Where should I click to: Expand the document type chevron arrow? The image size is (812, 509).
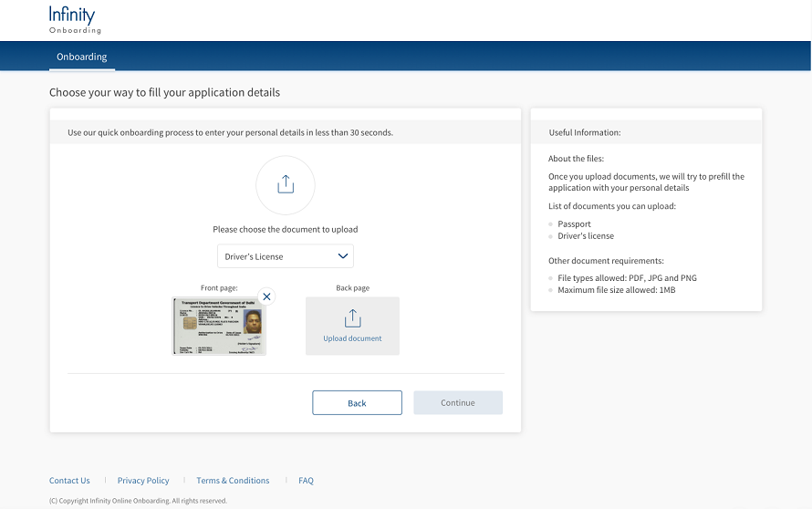pyautogui.click(x=343, y=256)
